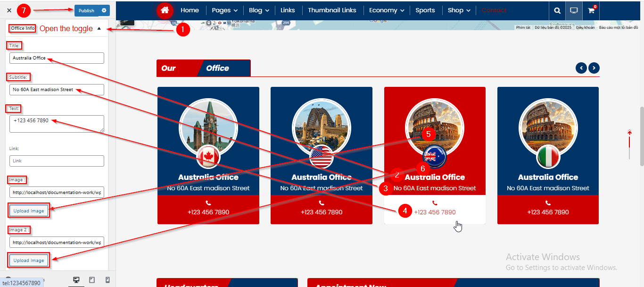Open the Sports menu item
Screen dimensions: 644x287
click(x=425, y=10)
